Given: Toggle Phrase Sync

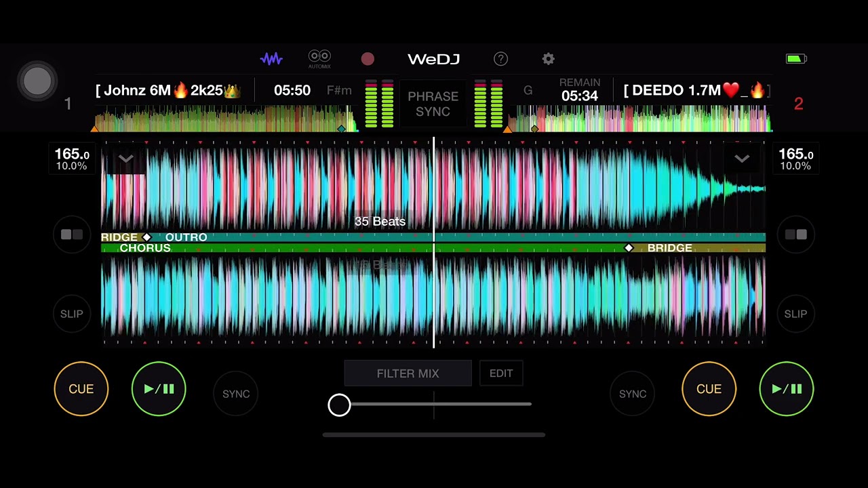Looking at the screenshot, I should click(433, 104).
